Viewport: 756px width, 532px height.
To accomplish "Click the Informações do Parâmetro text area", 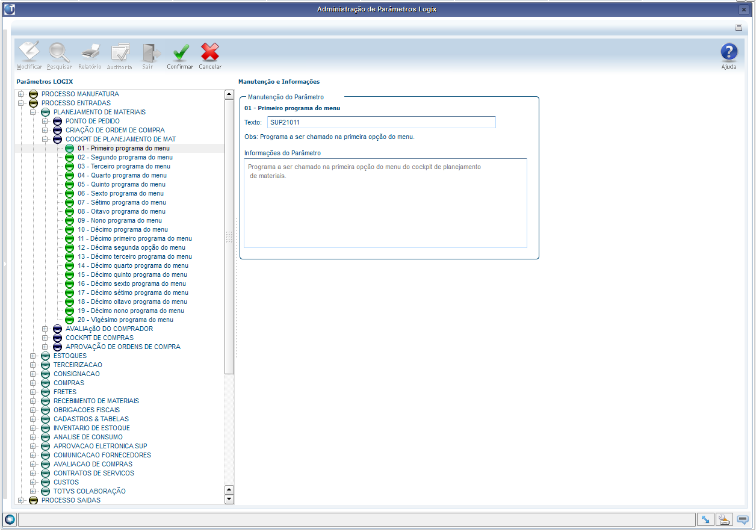I will point(385,203).
